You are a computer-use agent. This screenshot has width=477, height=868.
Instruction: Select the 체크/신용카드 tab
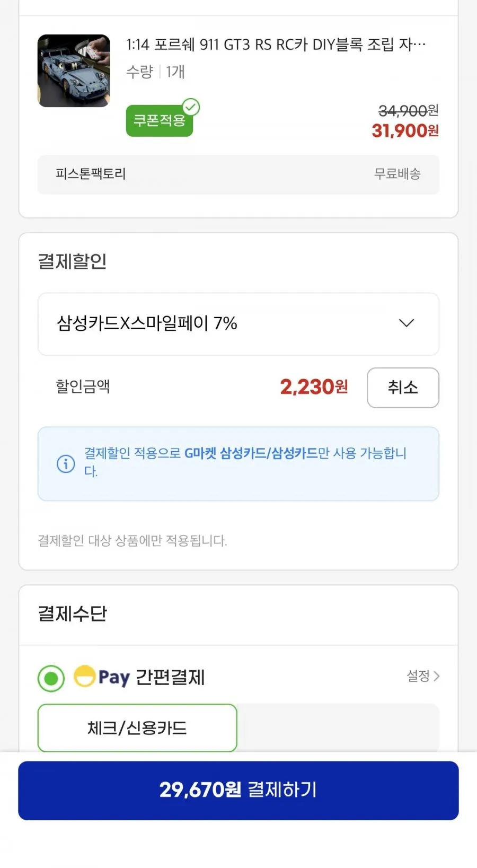click(x=137, y=728)
